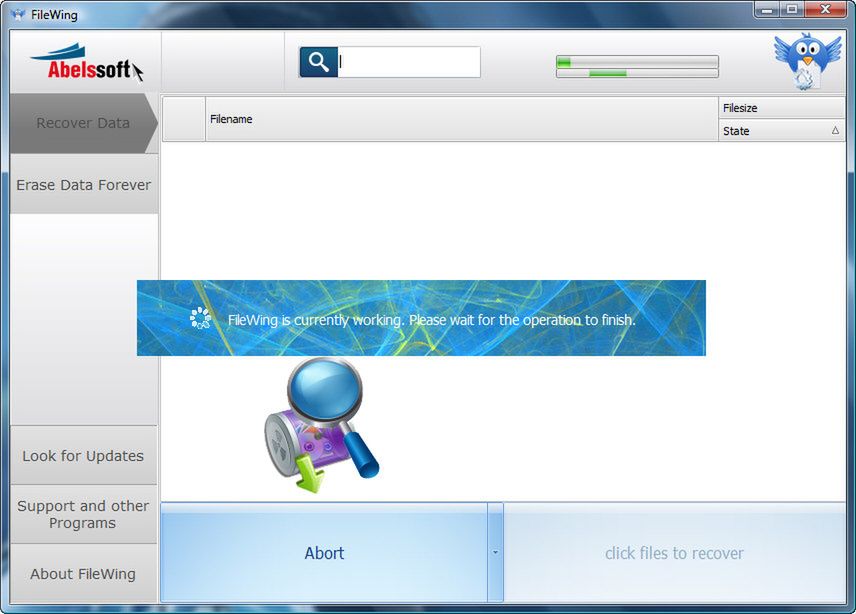Image resolution: width=856 pixels, height=614 pixels.
Task: Open the Erase Data Forever section
Action: coord(84,184)
